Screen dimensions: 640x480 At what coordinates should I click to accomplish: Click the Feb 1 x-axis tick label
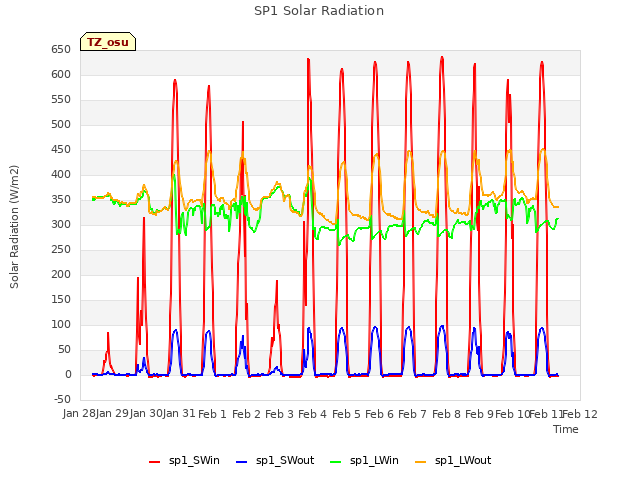point(212,414)
